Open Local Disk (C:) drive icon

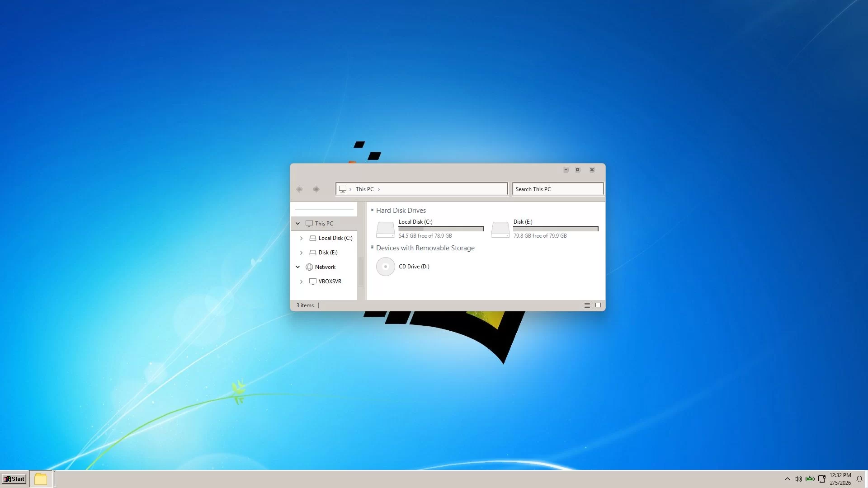[386, 229]
